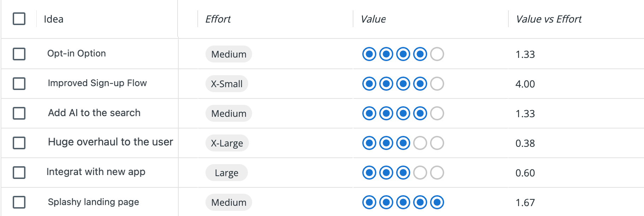Screen dimensions: 644x216
Task: Click the Idea column header
Action: point(54,19)
